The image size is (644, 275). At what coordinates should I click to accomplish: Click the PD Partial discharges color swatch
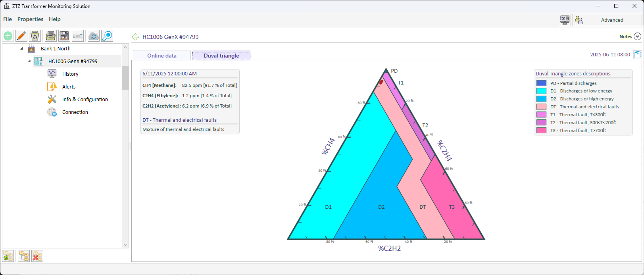(x=541, y=83)
